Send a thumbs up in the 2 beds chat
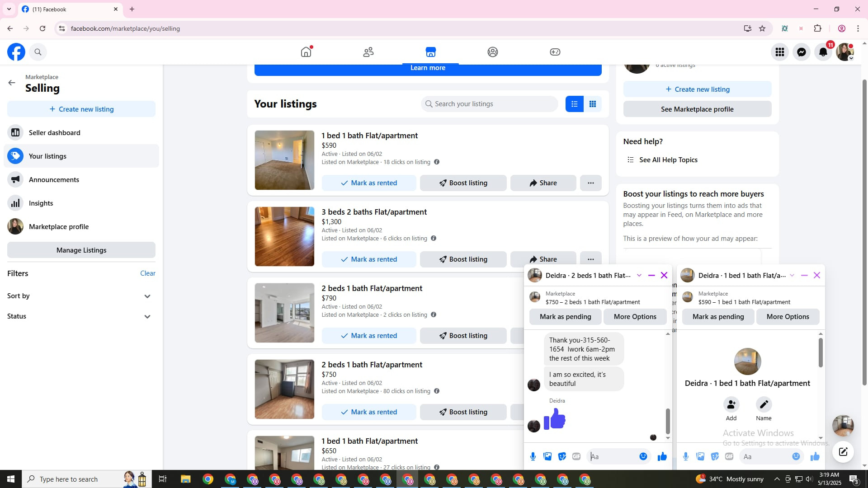The height and width of the screenshot is (488, 868). coord(662,457)
